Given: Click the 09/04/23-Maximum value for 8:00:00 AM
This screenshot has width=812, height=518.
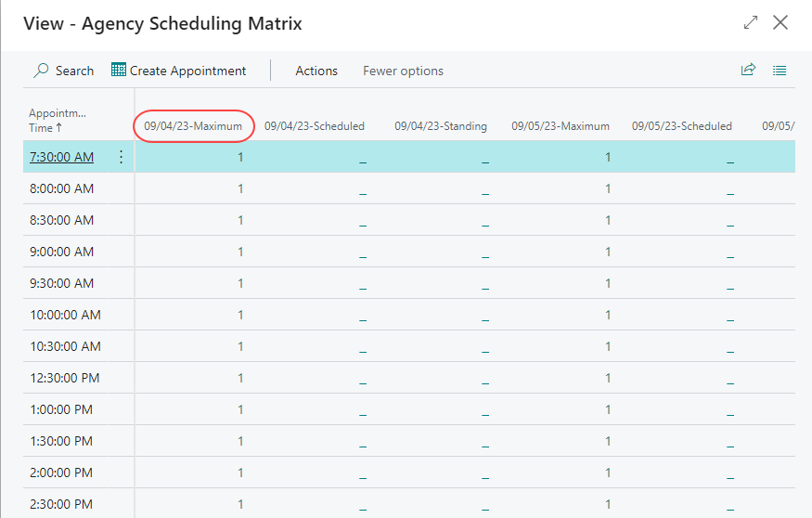Looking at the screenshot, I should click(240, 188).
